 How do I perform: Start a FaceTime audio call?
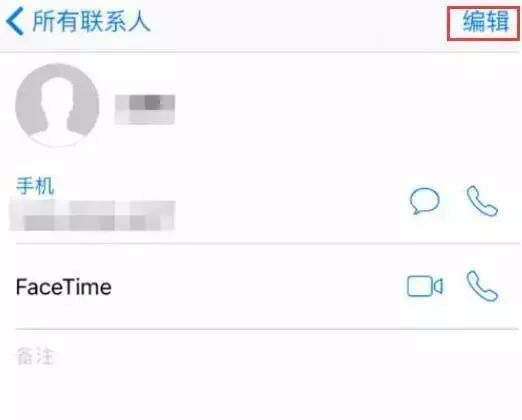point(482,286)
